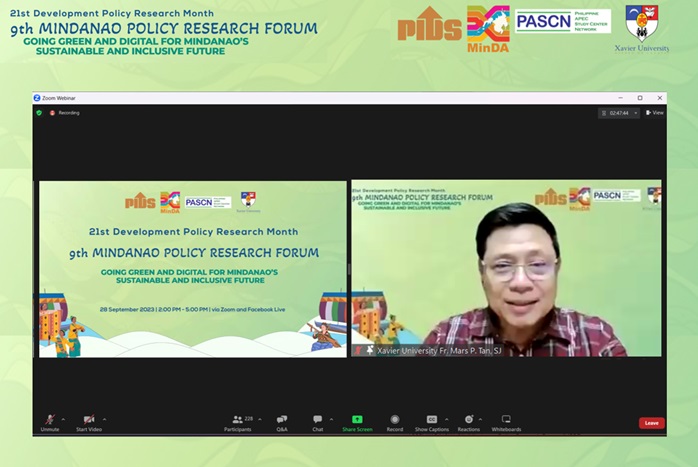Image resolution: width=698 pixels, height=467 pixels.
Task: Click the PASCN logo in top banner
Action: (x=563, y=21)
